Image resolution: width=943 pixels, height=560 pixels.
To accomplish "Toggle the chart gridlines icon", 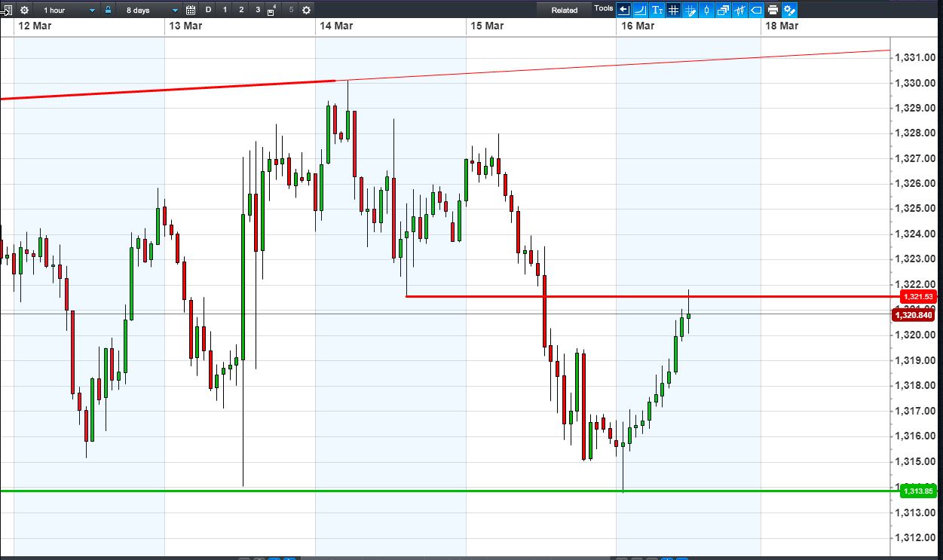I will (x=673, y=10).
